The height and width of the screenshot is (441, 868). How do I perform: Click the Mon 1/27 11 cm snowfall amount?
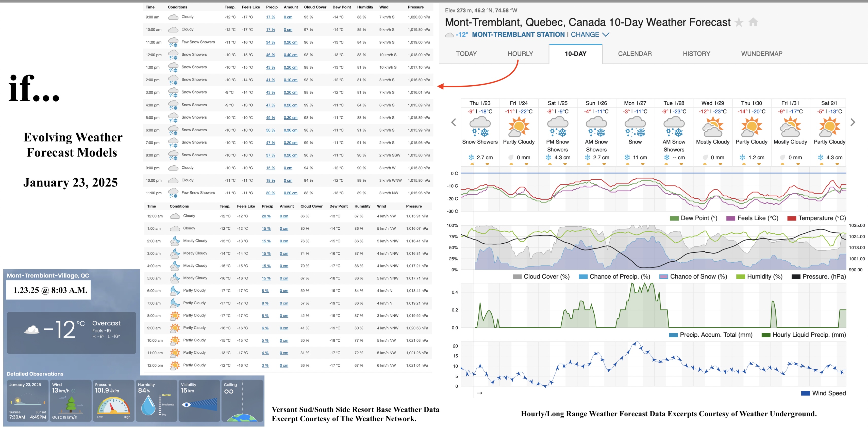point(640,157)
